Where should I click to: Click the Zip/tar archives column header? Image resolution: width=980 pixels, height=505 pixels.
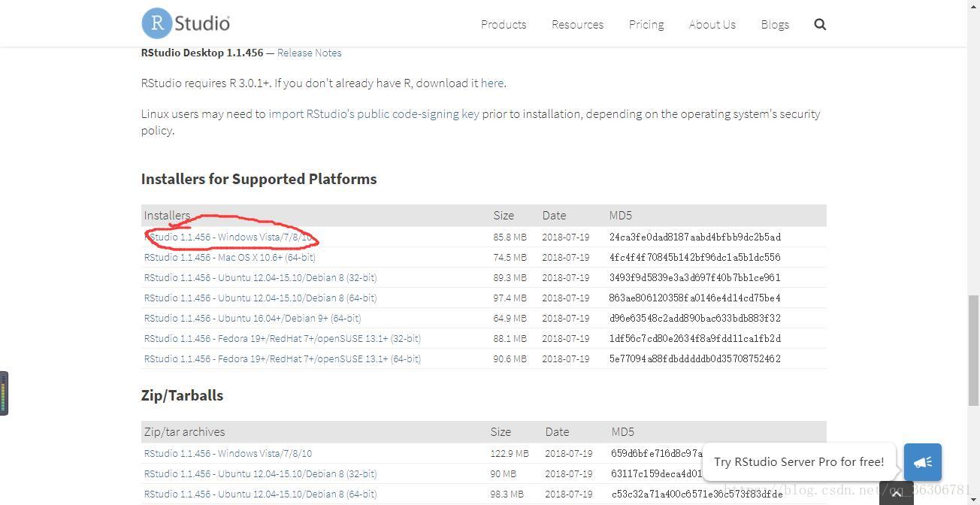coord(184,431)
